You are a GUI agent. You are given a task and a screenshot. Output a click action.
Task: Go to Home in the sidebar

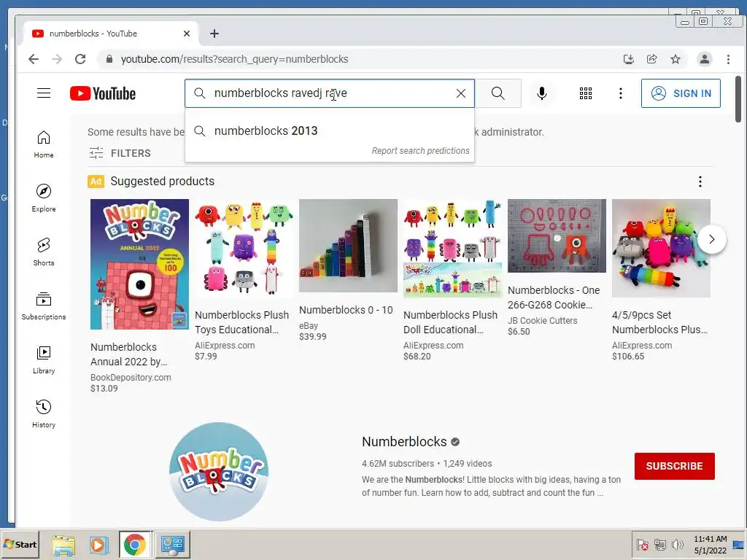click(x=44, y=144)
